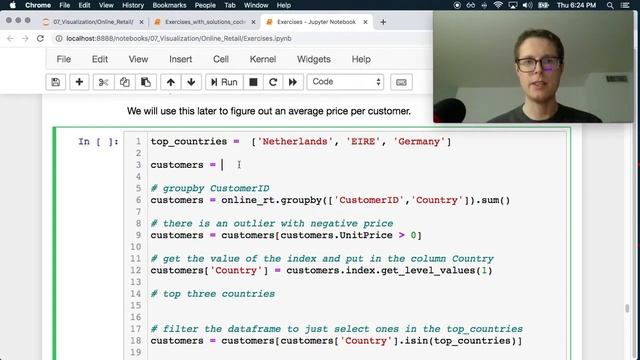
Task: Open Chrome menu in macOS menu bar
Action: pos(38,5)
